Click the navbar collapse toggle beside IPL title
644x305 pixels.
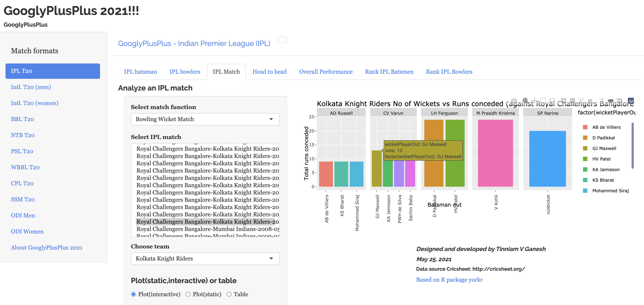[x=283, y=40]
